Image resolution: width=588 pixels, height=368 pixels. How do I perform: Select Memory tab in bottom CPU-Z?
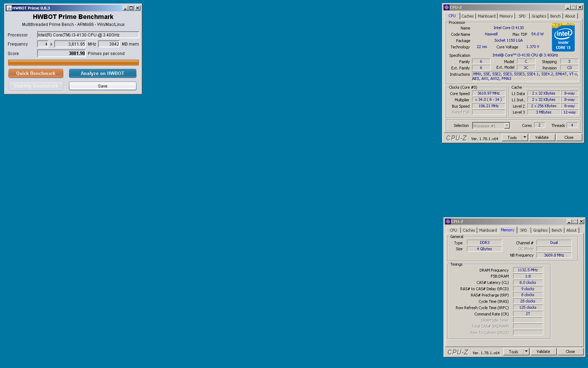[x=507, y=230]
